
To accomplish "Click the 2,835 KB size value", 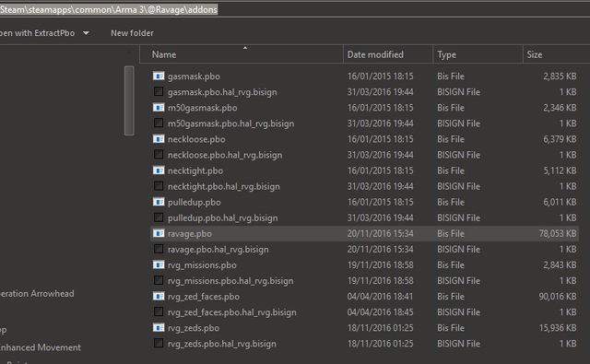I will pyautogui.click(x=560, y=76).
